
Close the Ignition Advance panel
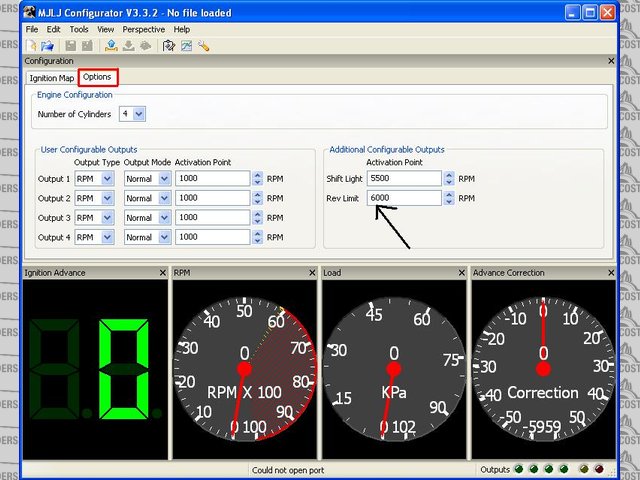tap(163, 272)
